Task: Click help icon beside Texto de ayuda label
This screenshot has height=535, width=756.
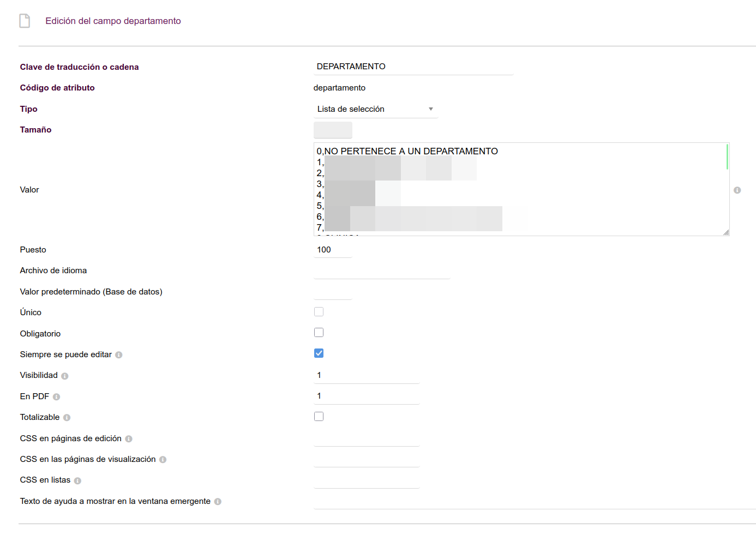Action: 218,502
